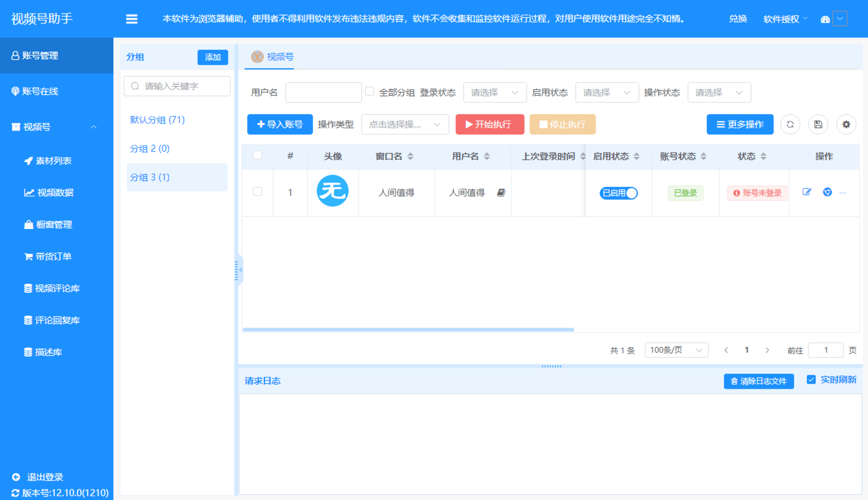The height and width of the screenshot is (500, 868).
Task: Click the 导入账号 button
Action: click(x=279, y=124)
